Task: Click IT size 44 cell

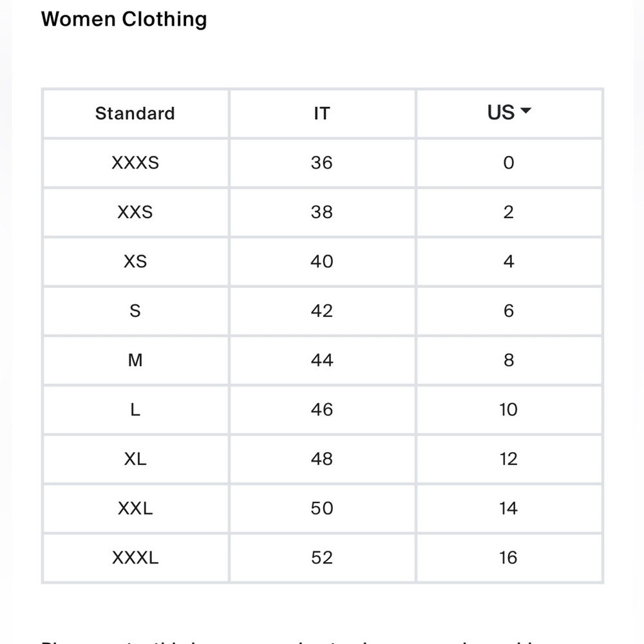Action: tap(323, 360)
